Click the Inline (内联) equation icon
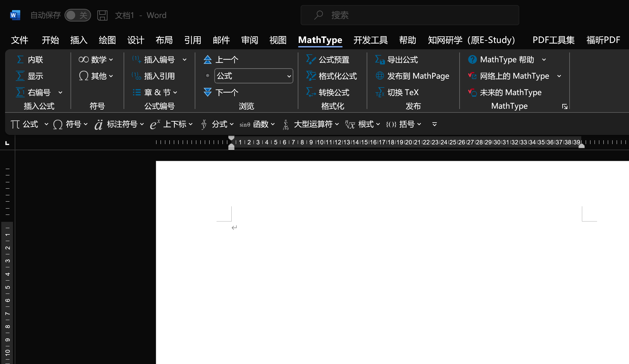 coord(20,59)
